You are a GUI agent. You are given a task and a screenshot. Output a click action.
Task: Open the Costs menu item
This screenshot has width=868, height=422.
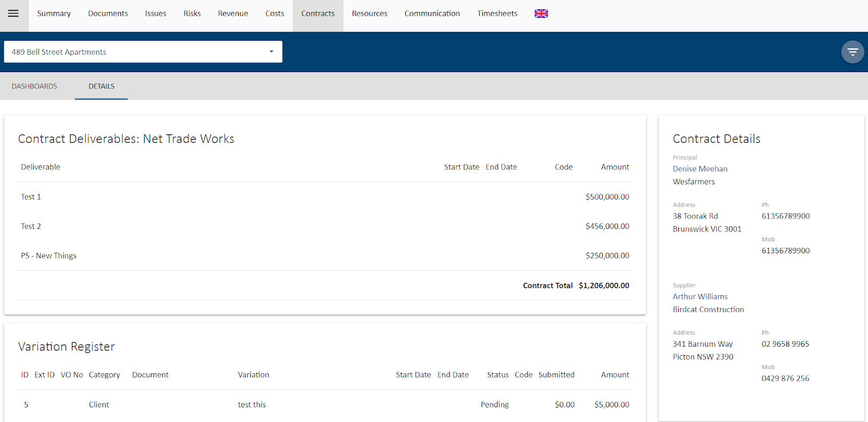[275, 14]
